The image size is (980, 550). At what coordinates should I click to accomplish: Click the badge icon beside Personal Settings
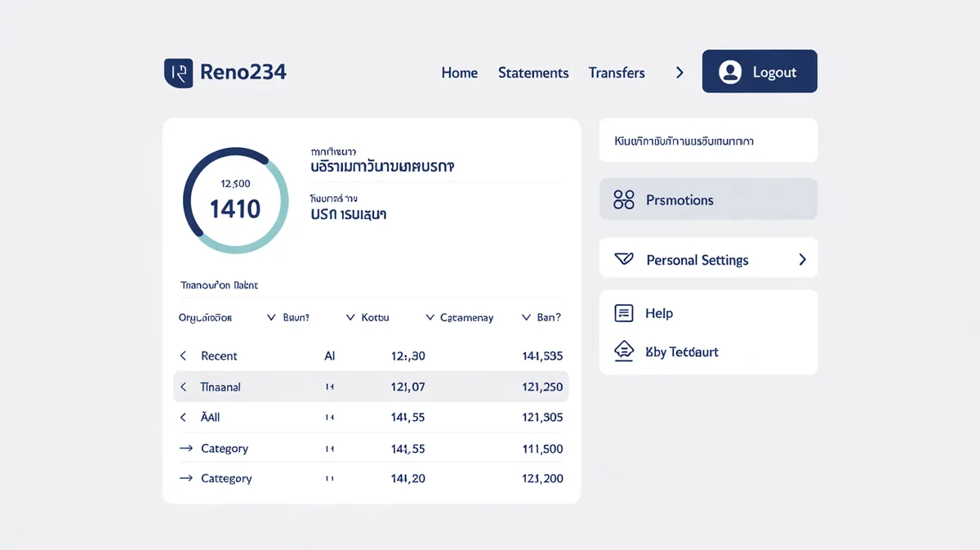[x=623, y=258]
